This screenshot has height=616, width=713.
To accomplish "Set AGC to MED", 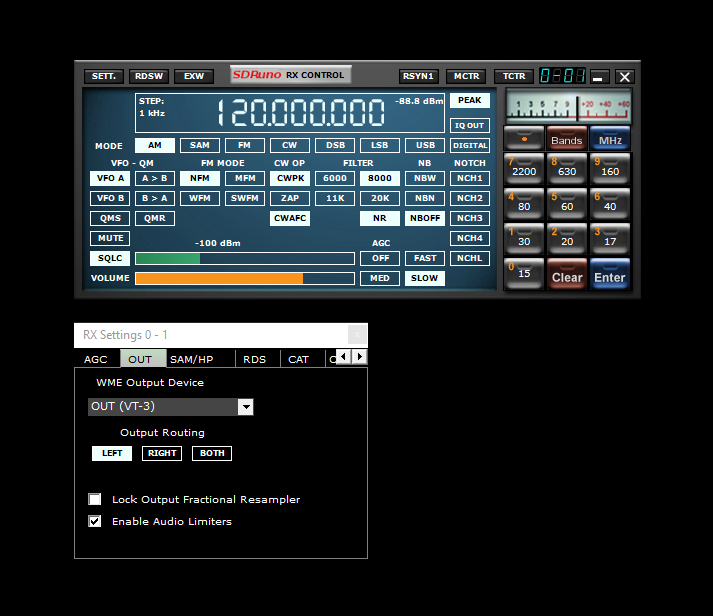I will pyautogui.click(x=380, y=278).
